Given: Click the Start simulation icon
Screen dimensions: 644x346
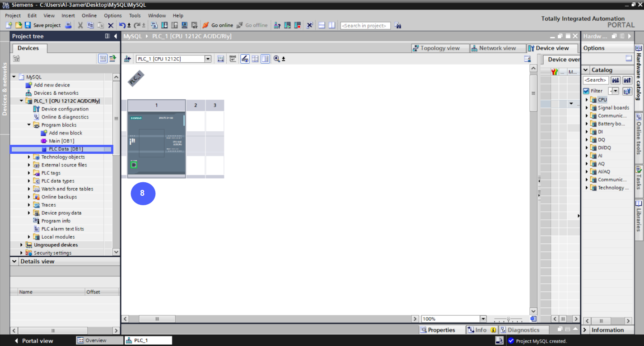Looking at the screenshot, I should click(x=184, y=25).
